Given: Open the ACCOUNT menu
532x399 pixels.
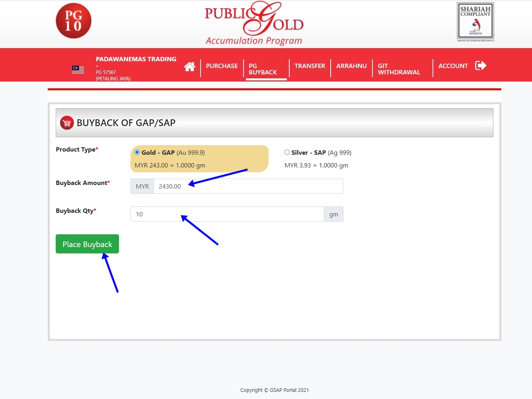Looking at the screenshot, I should click(x=453, y=66).
